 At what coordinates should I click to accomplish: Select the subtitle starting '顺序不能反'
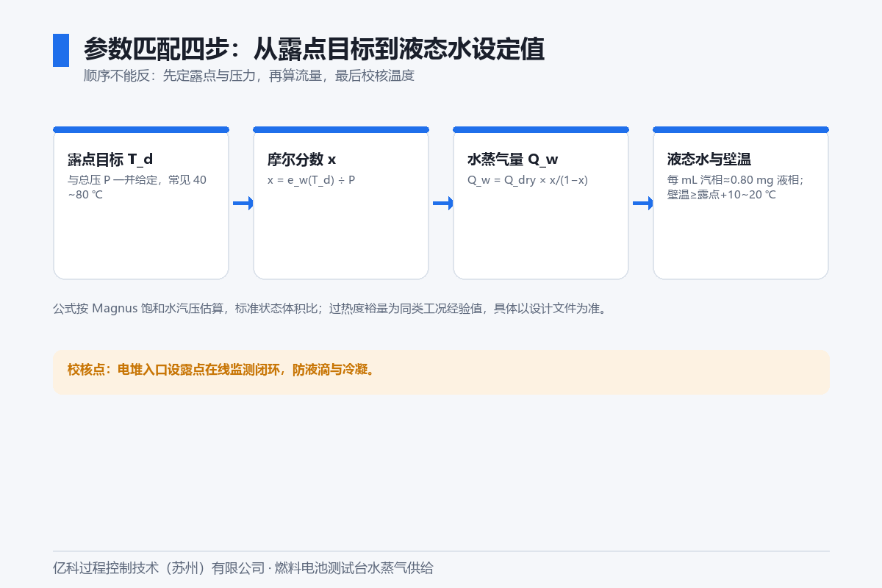click(249, 76)
